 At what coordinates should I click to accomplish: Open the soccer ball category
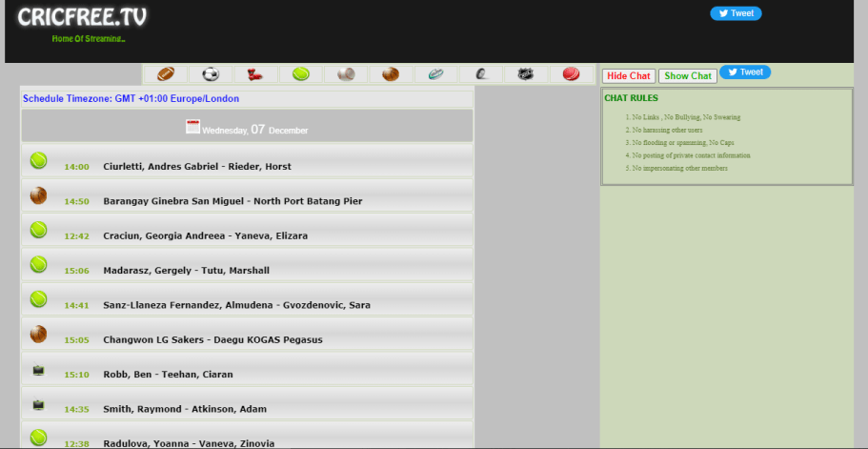[211, 74]
